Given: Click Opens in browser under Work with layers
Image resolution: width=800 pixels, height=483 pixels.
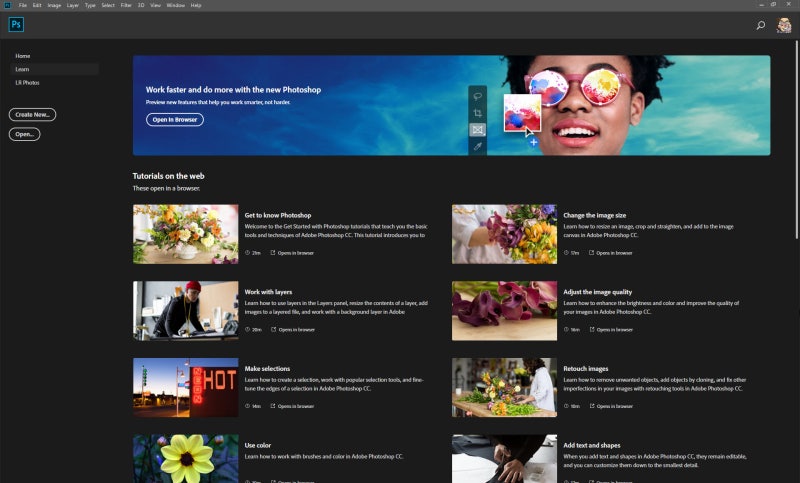Looking at the screenshot, I should coord(293,329).
